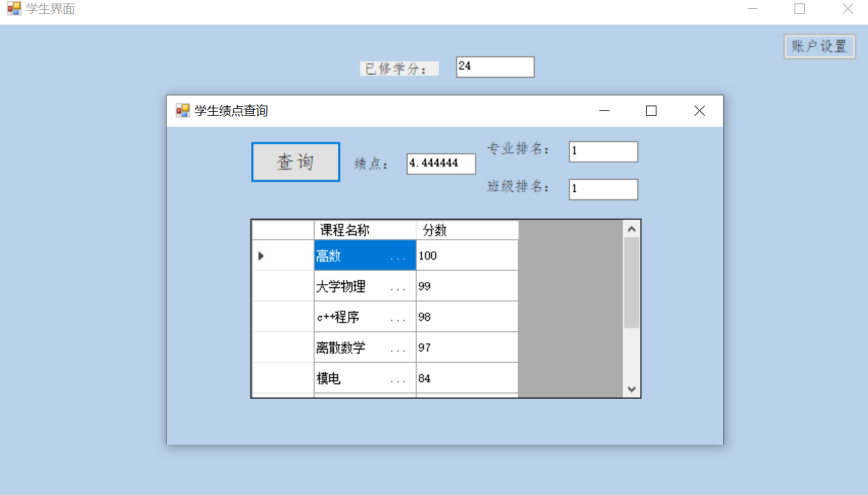Screen dimensions: 868x495
Task: Click the 分数 column header
Action: coord(467,230)
